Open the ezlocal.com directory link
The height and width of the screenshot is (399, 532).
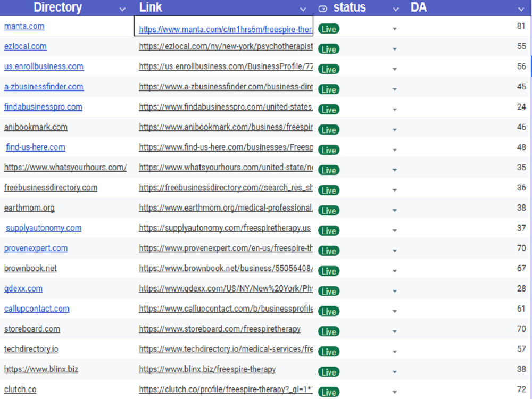[25, 46]
